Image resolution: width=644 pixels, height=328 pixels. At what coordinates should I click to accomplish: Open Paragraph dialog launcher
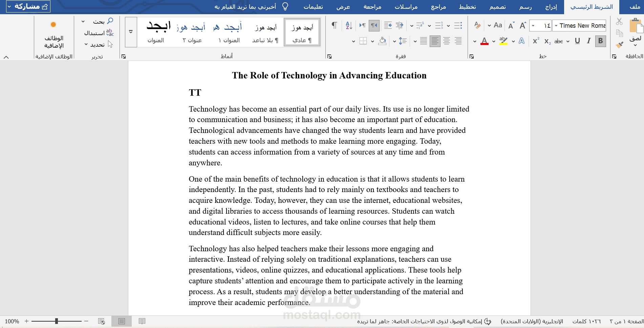point(329,56)
